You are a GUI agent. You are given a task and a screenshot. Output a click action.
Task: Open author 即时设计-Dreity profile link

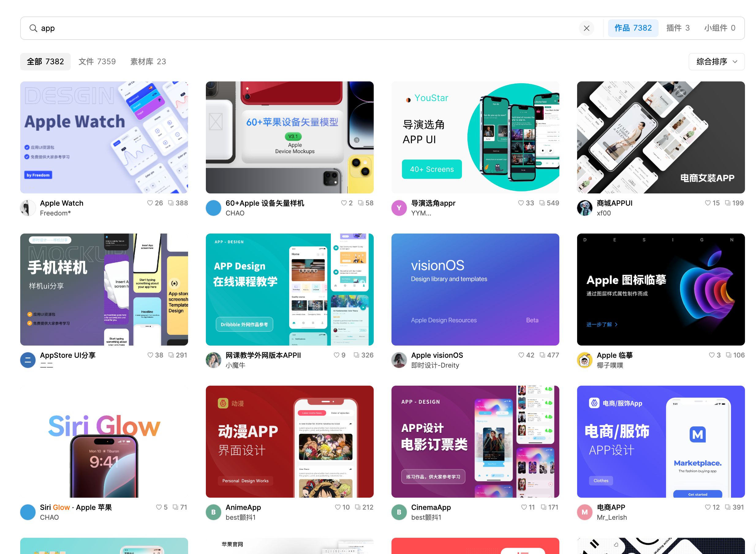435,365
